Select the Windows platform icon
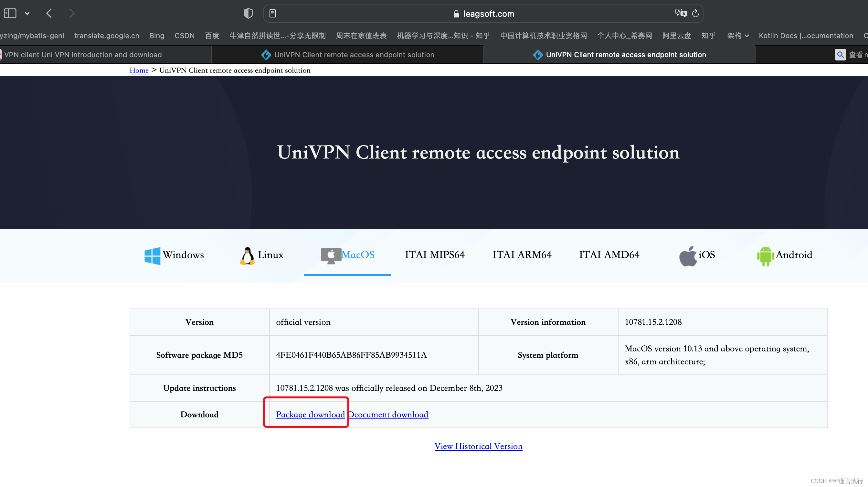Viewport: 868px width, 487px height. click(x=152, y=255)
